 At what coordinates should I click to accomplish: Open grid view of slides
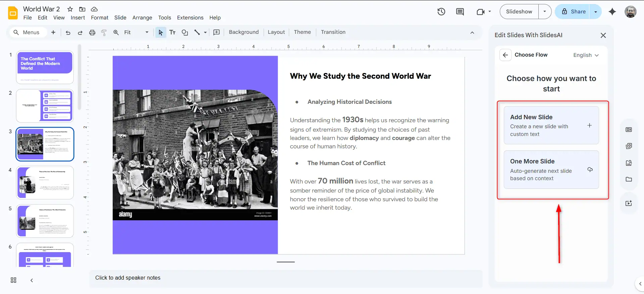coord(13,280)
